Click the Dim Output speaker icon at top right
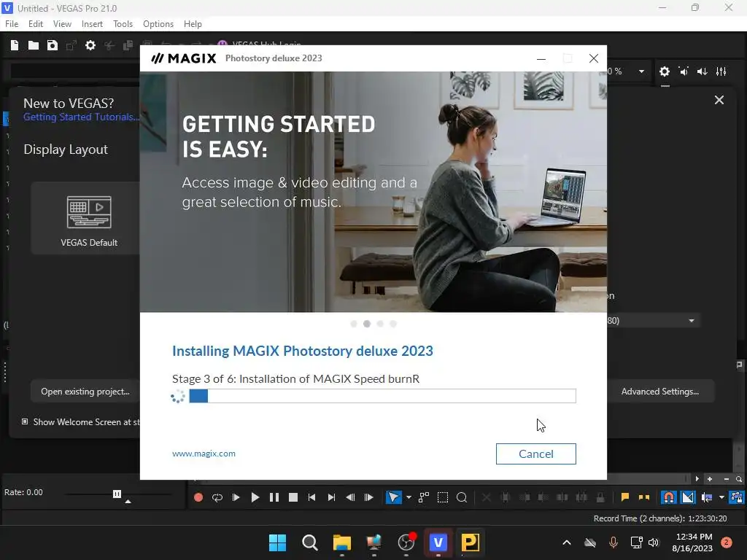 703,71
